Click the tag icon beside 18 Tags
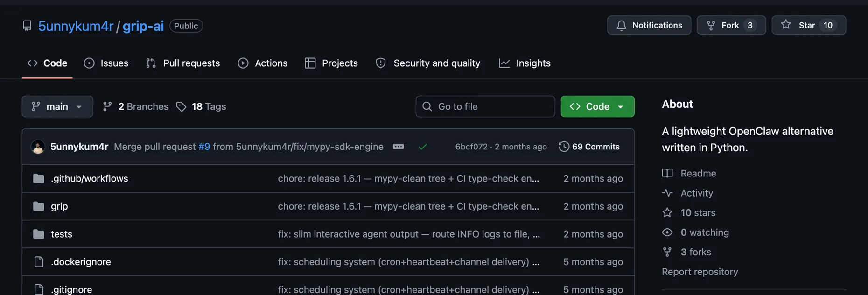Viewport: 868px width, 295px height. tap(181, 107)
